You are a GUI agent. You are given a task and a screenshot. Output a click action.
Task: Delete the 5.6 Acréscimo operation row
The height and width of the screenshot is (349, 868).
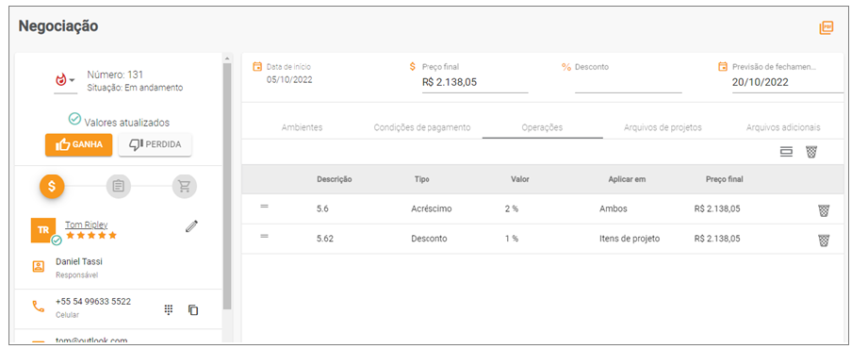(824, 210)
